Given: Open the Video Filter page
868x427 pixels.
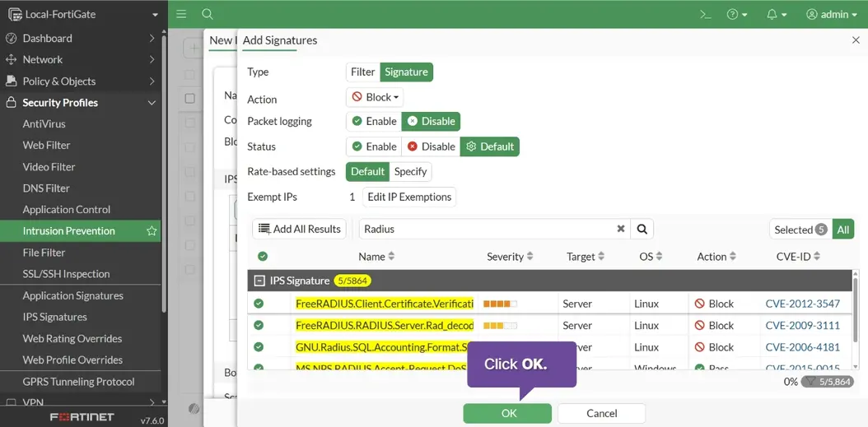Looking at the screenshot, I should pyautogui.click(x=49, y=167).
